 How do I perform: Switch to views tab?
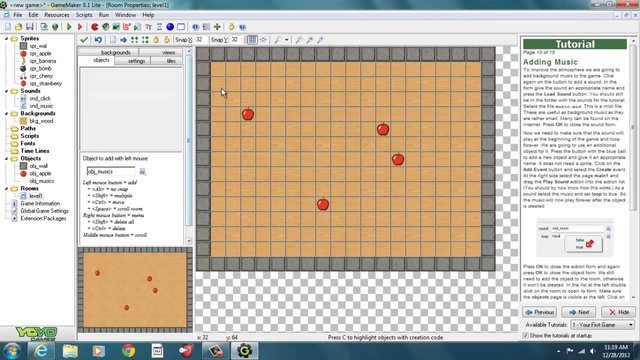[161, 52]
